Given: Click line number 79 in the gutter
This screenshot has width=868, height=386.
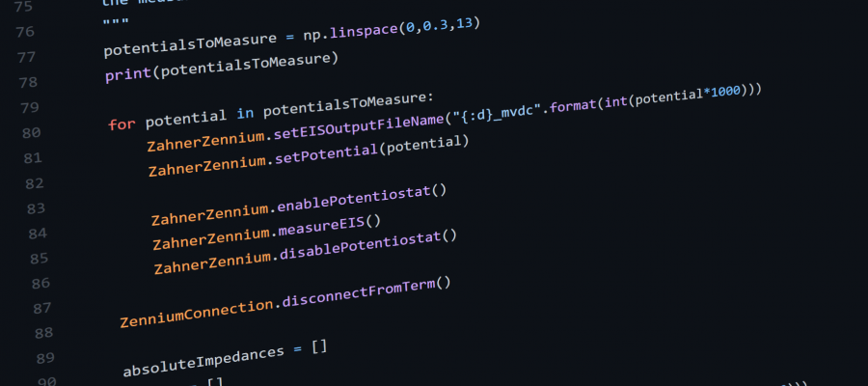Looking at the screenshot, I should (x=29, y=108).
